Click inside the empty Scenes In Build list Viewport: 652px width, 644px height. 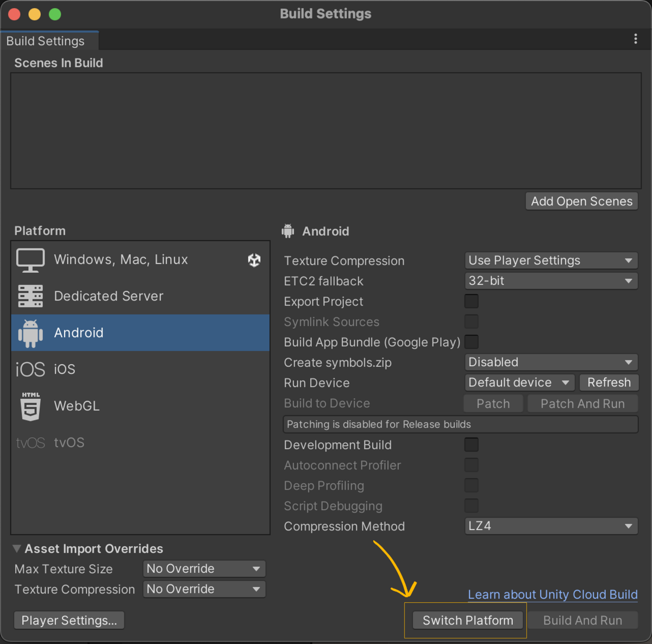(326, 131)
